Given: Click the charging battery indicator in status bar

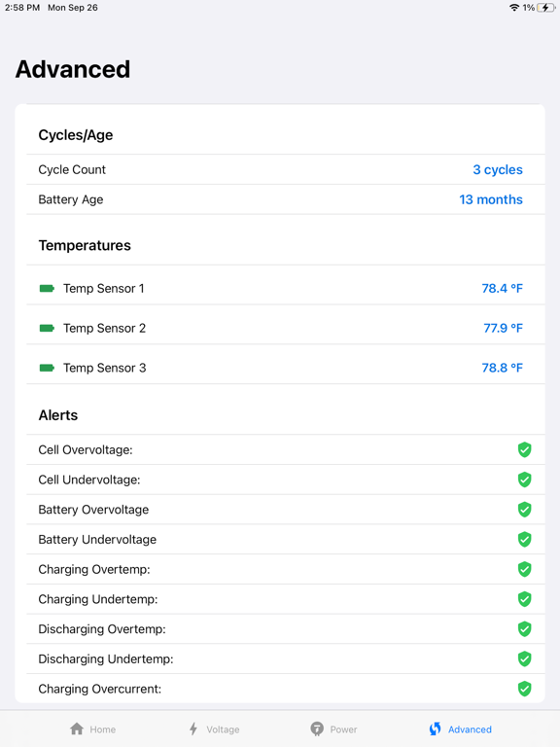Looking at the screenshot, I should point(545,8).
